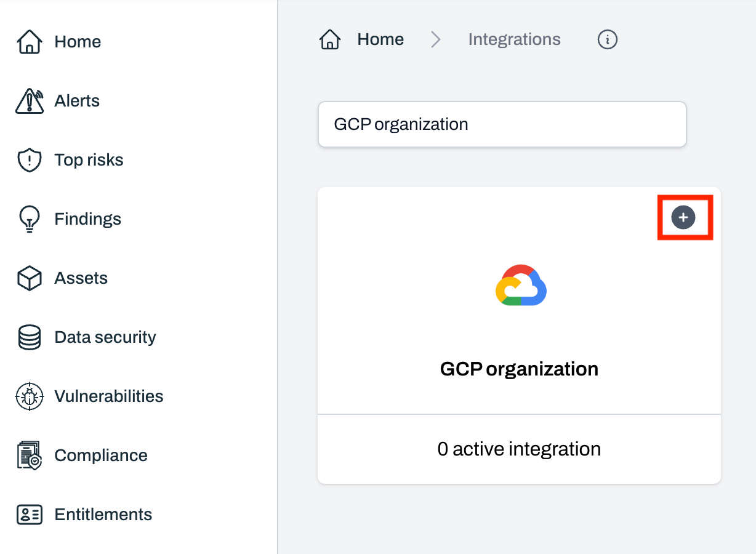Screen dimensions: 756x554
Task: Open Alerts via its warning triangle icon
Action: tap(30, 101)
